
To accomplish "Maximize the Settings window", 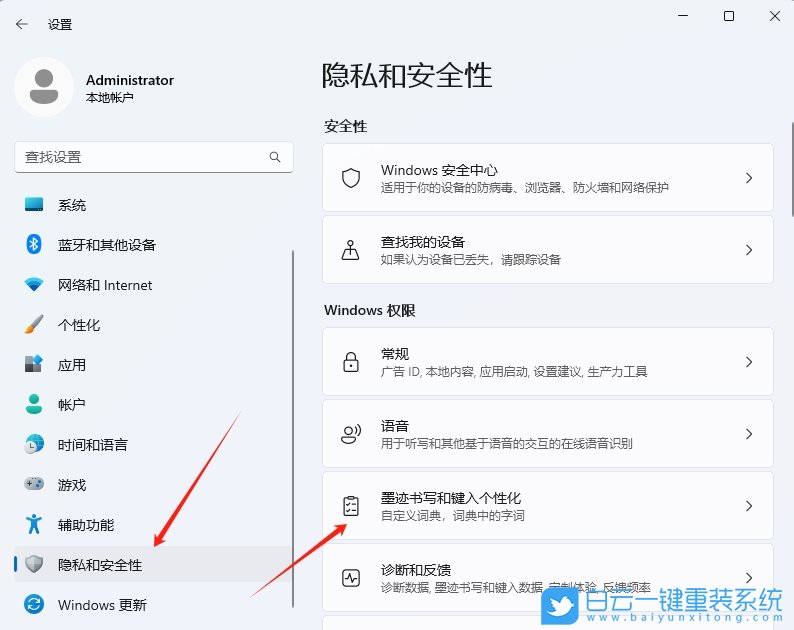I will (x=729, y=16).
